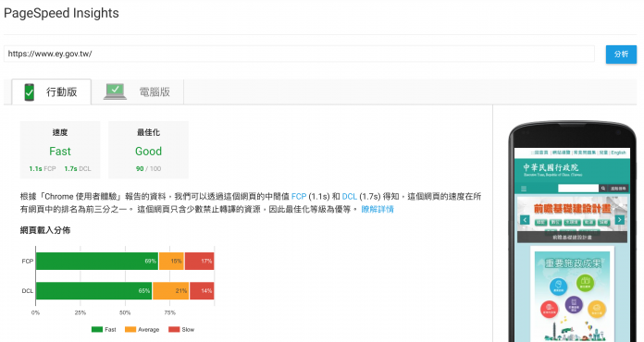The height and width of the screenshot is (342, 644).
Task: Click the search magnifier icon in phone preview
Action: click(603, 189)
